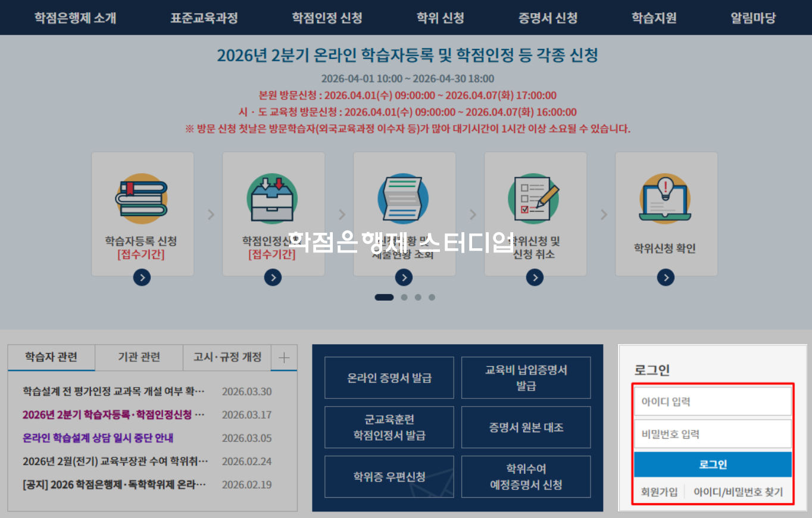Open the 회원가입 link
This screenshot has width=812, height=518.
click(x=659, y=492)
